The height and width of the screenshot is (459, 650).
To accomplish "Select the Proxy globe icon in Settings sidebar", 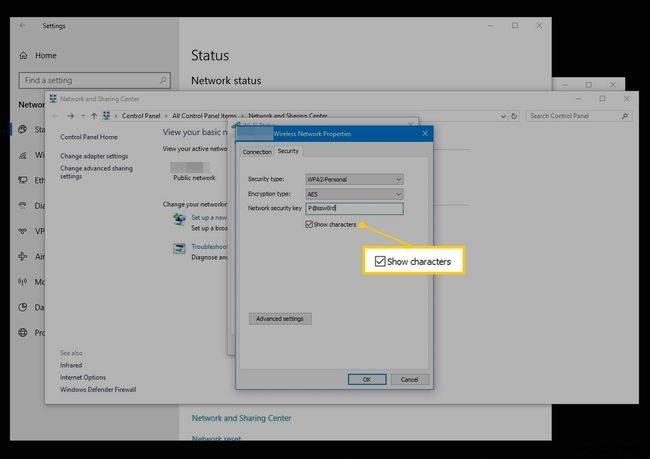I will coord(23,333).
